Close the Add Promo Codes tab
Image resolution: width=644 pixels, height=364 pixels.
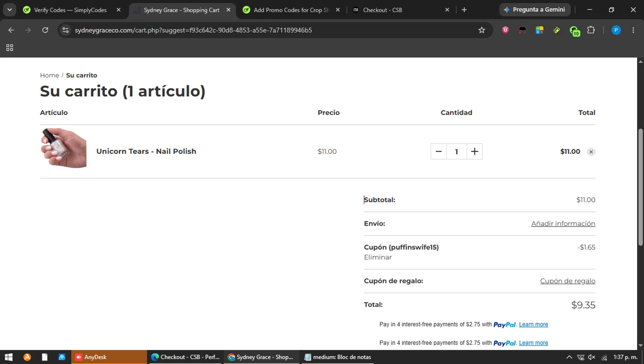coord(338,10)
